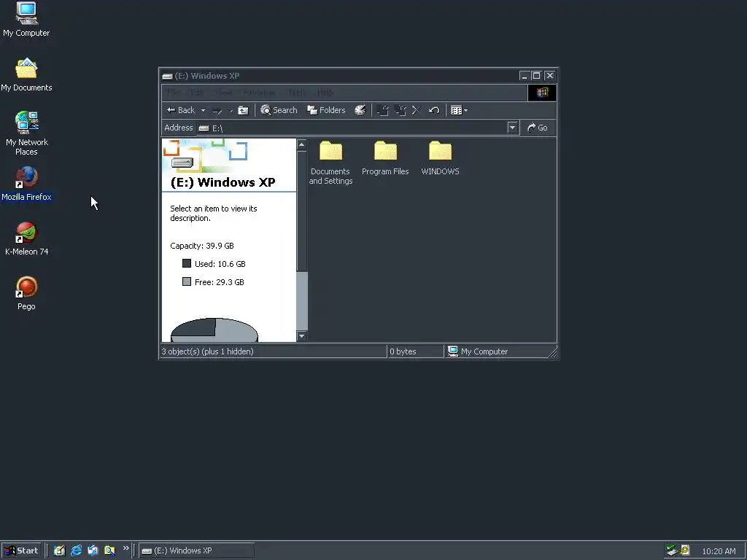Viewport: 747px width, 560px height.
Task: Click the "3 object(s) (plus 1 hidden)" status text
Action: click(208, 351)
